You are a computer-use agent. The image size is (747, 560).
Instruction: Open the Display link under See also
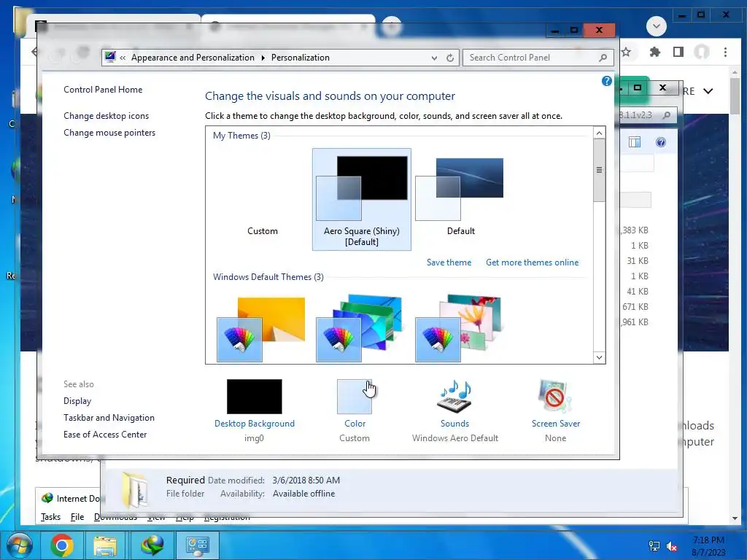pos(77,401)
